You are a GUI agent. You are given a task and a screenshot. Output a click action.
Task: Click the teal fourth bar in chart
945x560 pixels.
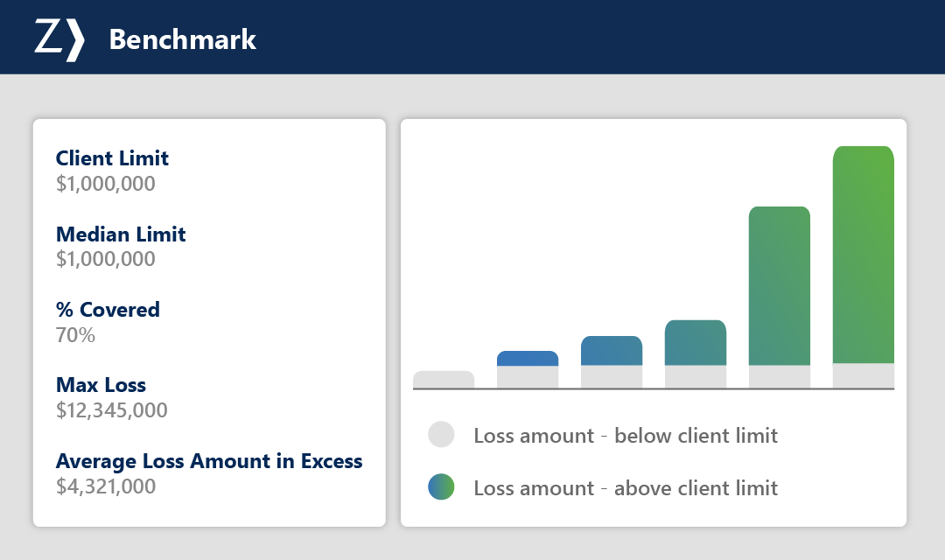point(696,343)
